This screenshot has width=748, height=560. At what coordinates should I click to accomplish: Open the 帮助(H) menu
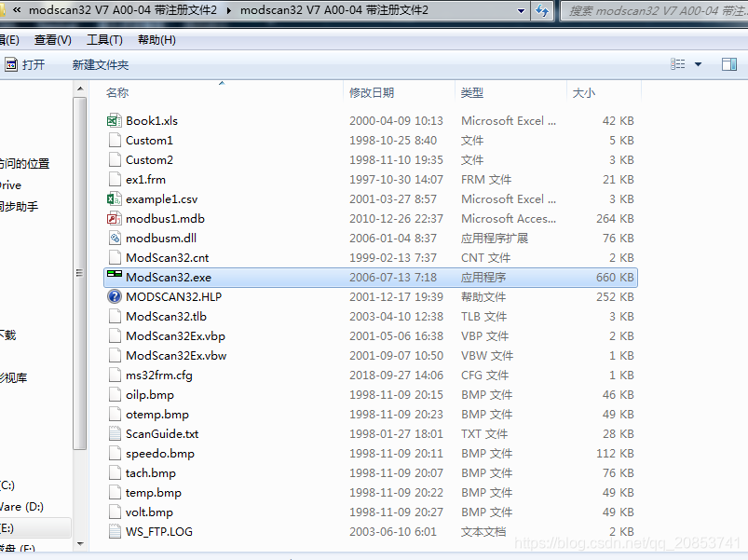coord(156,40)
